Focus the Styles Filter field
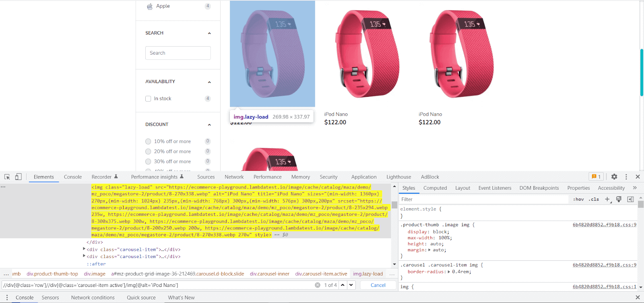Viewport: 644px width, 303px height. (x=485, y=199)
